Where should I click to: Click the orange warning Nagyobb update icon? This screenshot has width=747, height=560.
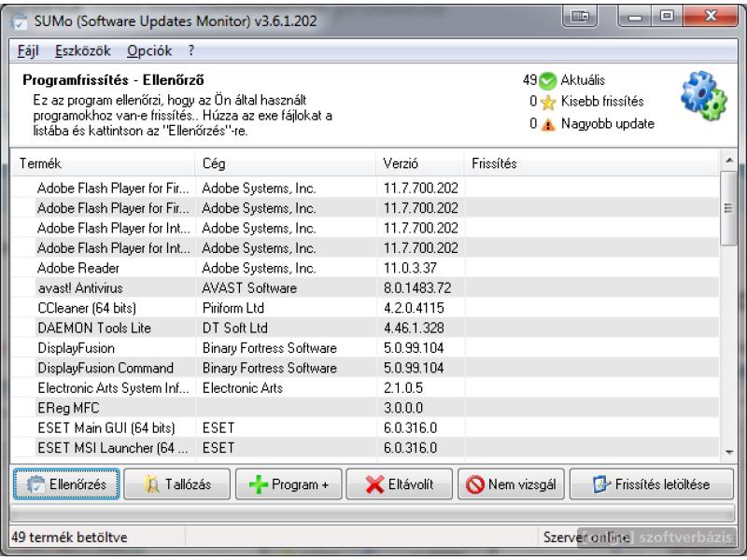coord(548,125)
